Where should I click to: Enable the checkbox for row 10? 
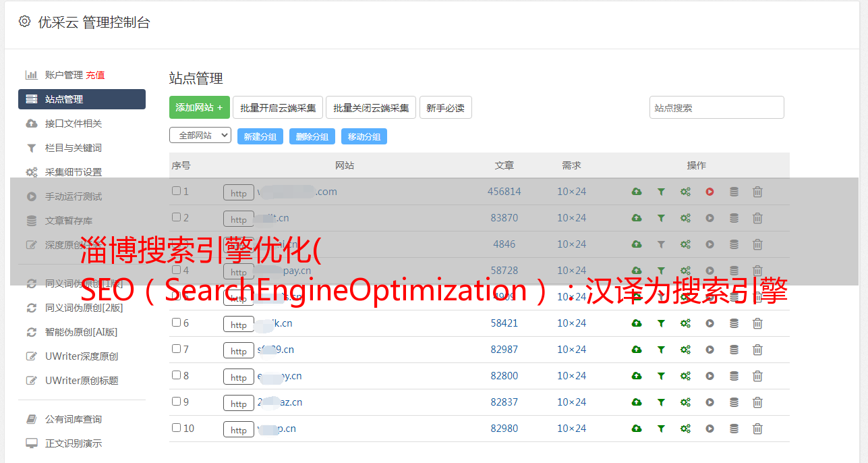click(176, 428)
